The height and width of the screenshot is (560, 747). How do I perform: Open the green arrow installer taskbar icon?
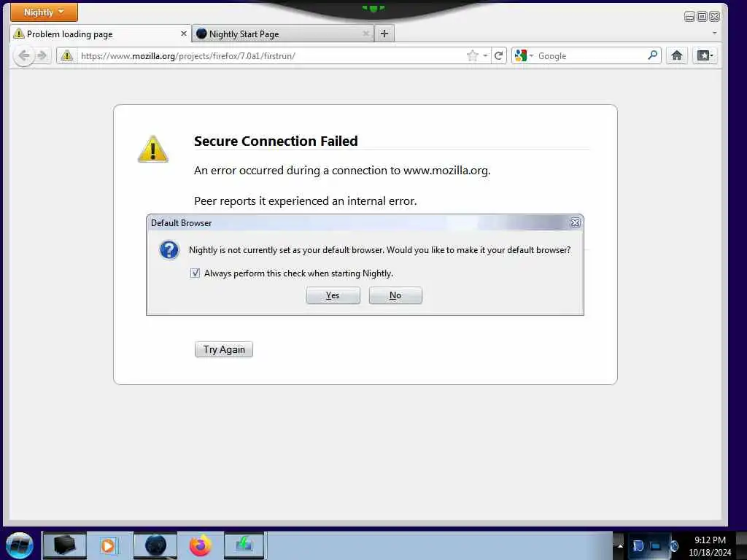[x=244, y=545]
